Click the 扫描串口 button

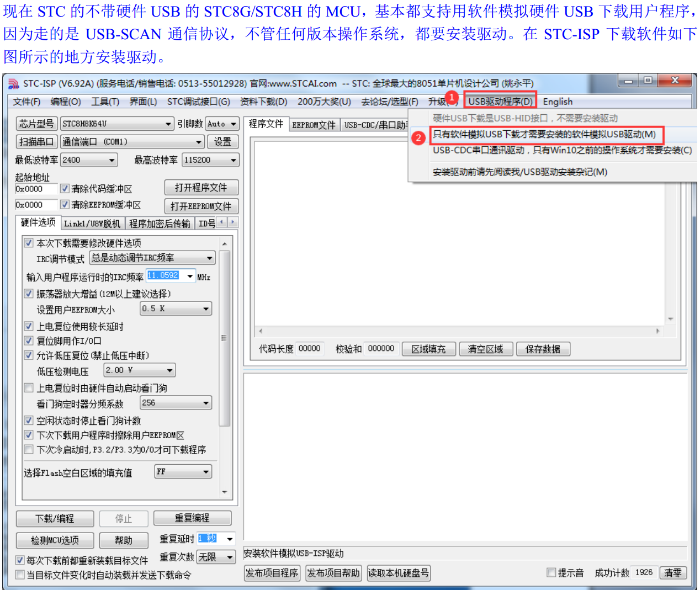tap(36, 142)
